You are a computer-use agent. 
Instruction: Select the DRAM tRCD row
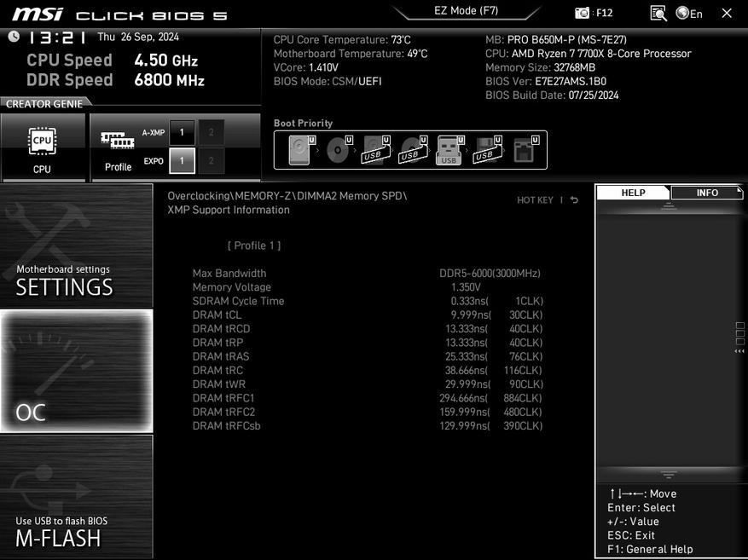point(368,328)
